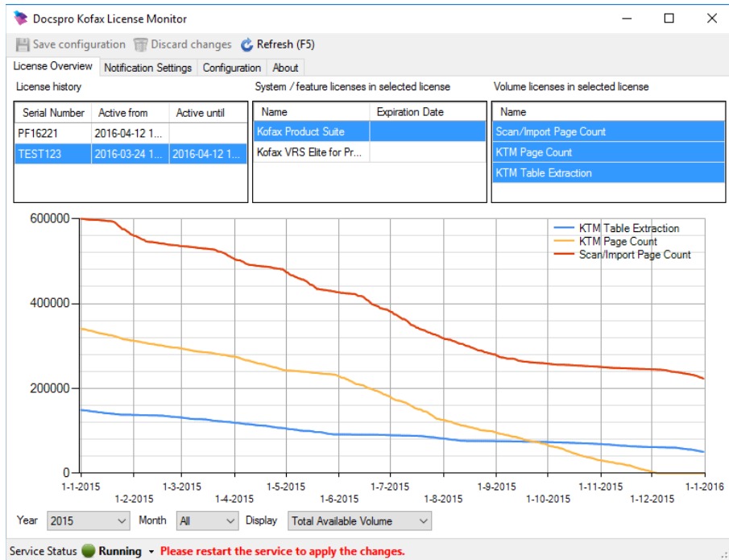
Task: Click the green Running status indicator
Action: tap(89, 551)
